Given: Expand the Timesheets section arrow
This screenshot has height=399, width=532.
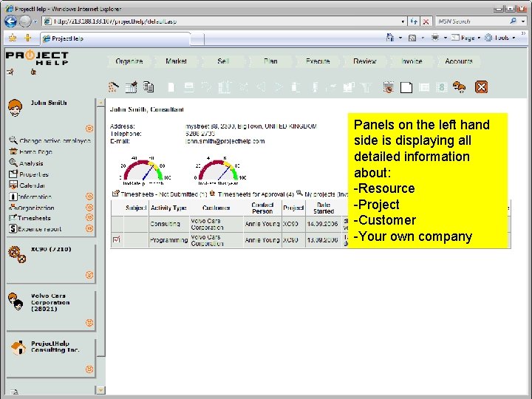Looking at the screenshot, I should tap(89, 217).
